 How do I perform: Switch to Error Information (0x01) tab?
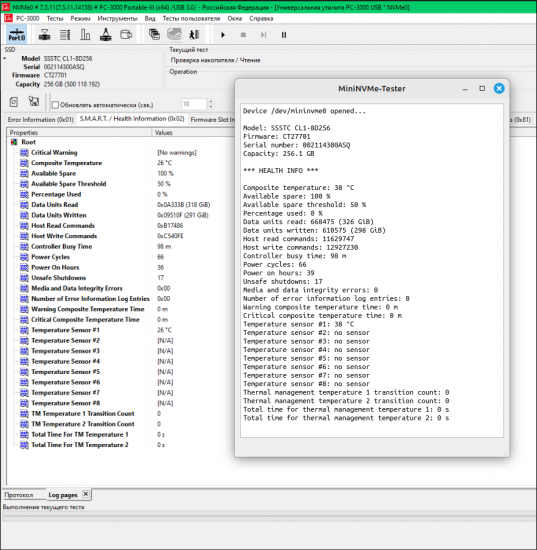click(40, 120)
